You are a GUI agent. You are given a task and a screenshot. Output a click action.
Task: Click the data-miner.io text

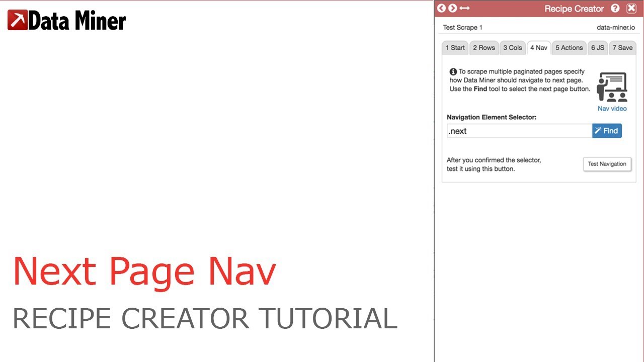(616, 28)
